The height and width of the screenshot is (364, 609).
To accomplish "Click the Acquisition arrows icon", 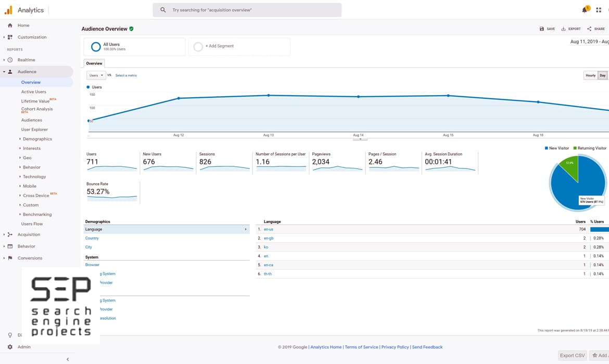I will click(x=10, y=235).
